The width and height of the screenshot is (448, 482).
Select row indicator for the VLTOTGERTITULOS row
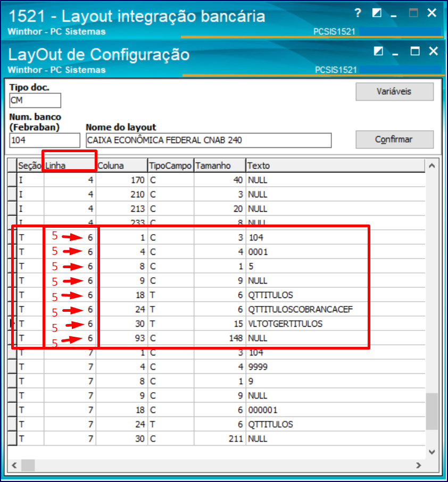pyautogui.click(x=12, y=323)
